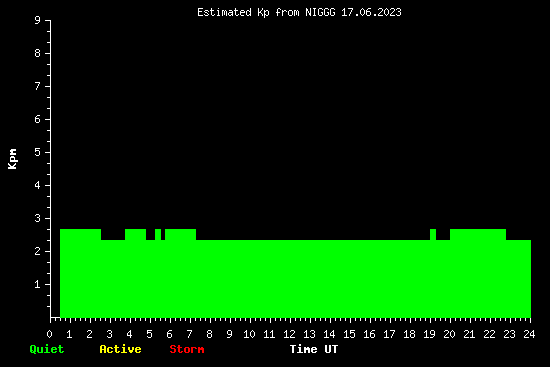The width and height of the screenshot is (550, 367).
Task: Click the 7 value on the Kp axis
Action: tap(38, 86)
